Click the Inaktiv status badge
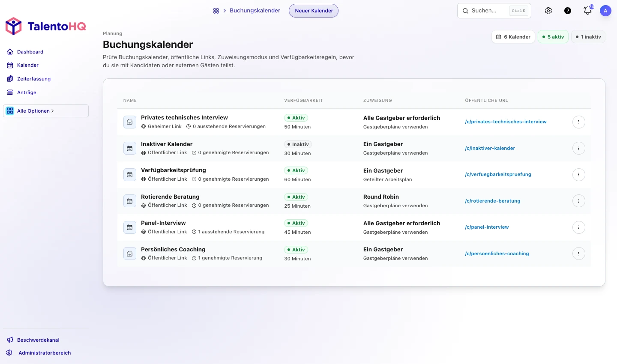Screen dimensions: 617x364 (298, 144)
